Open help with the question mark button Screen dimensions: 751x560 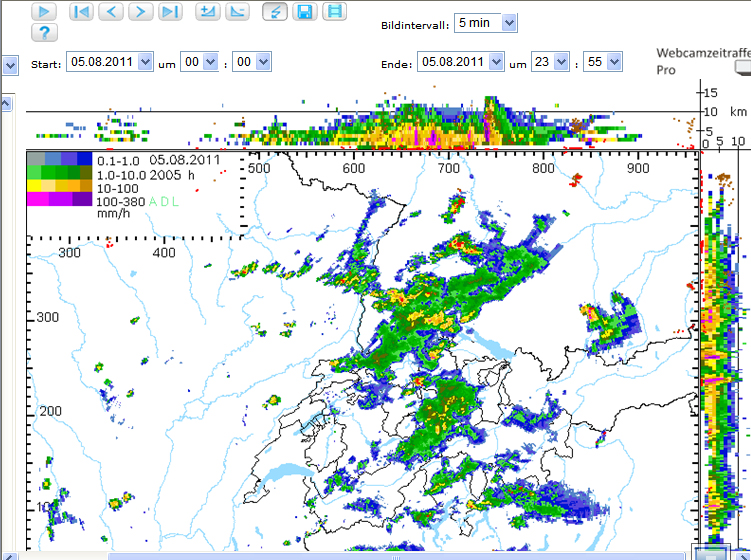click(x=44, y=33)
